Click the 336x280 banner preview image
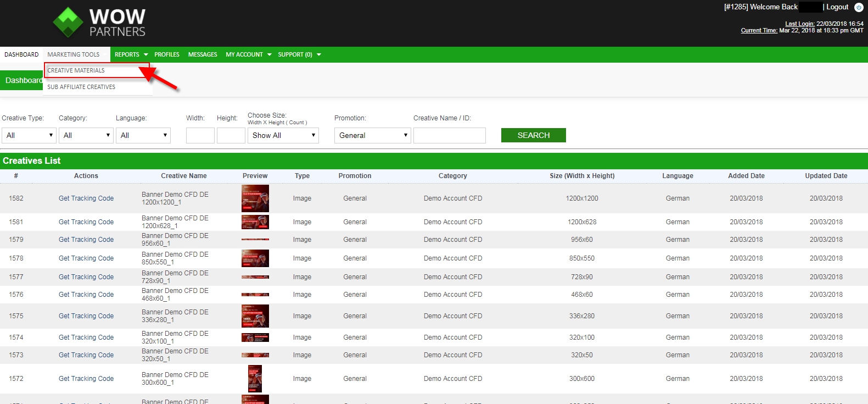The width and height of the screenshot is (868, 404). click(255, 316)
